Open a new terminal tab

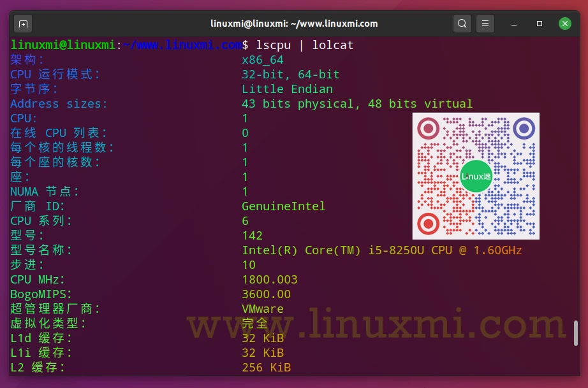click(23, 24)
